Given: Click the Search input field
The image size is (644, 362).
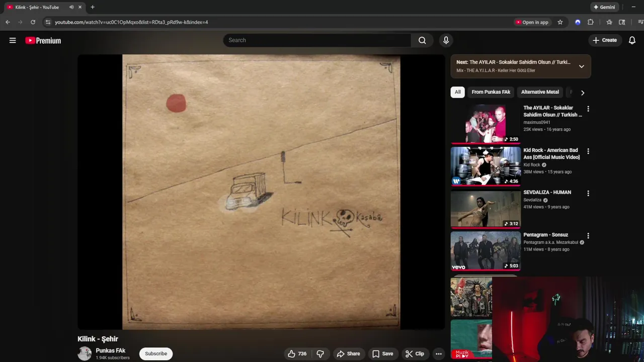Looking at the screenshot, I should tap(317, 40).
